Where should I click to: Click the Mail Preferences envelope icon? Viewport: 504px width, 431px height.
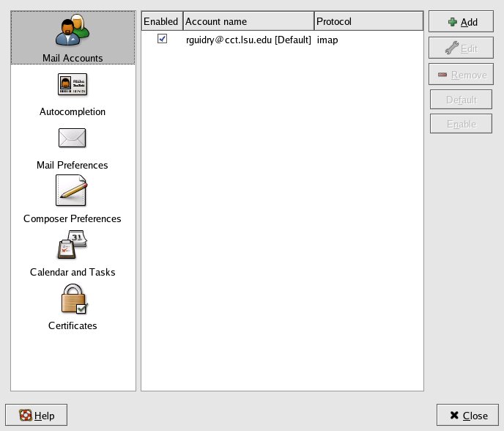72,138
